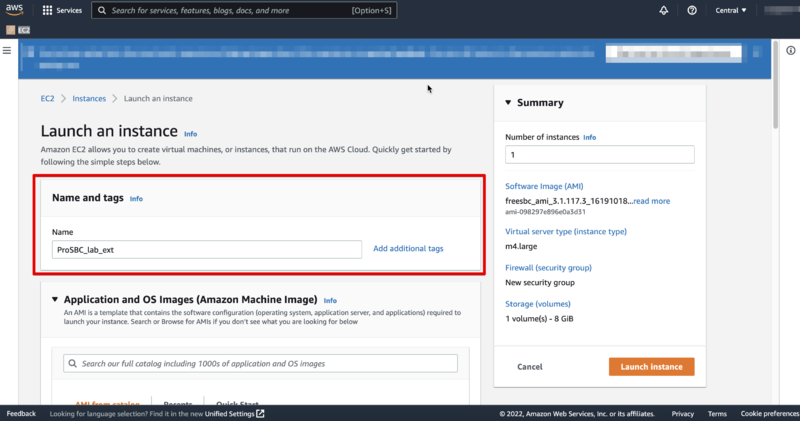Screen dimensions: 800x421
Task: Go to Instances breadcrumb
Action: coord(89,98)
